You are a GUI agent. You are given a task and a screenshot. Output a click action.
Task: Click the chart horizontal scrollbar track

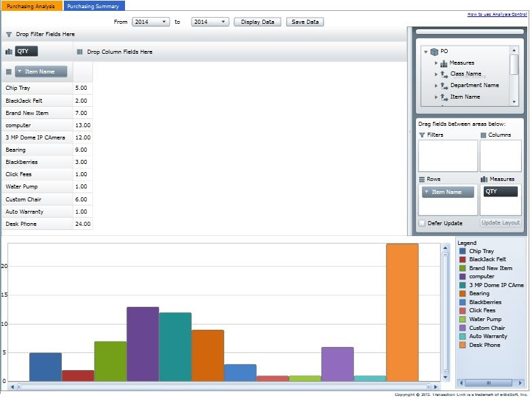point(224,387)
